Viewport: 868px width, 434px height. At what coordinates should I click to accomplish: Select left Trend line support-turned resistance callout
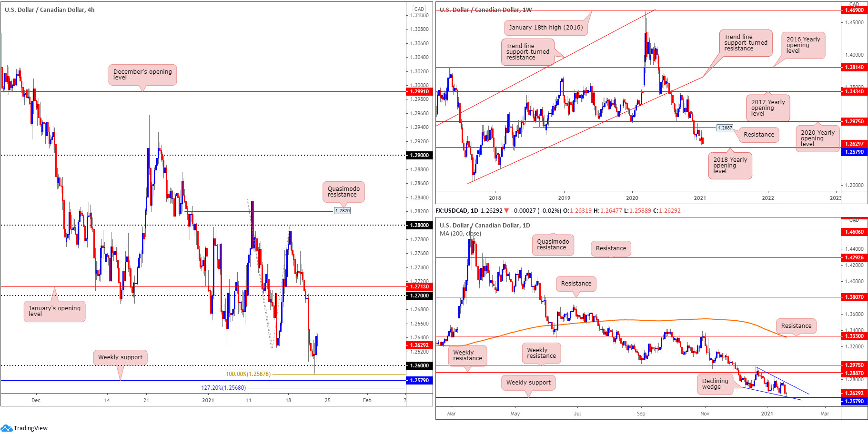coord(527,52)
